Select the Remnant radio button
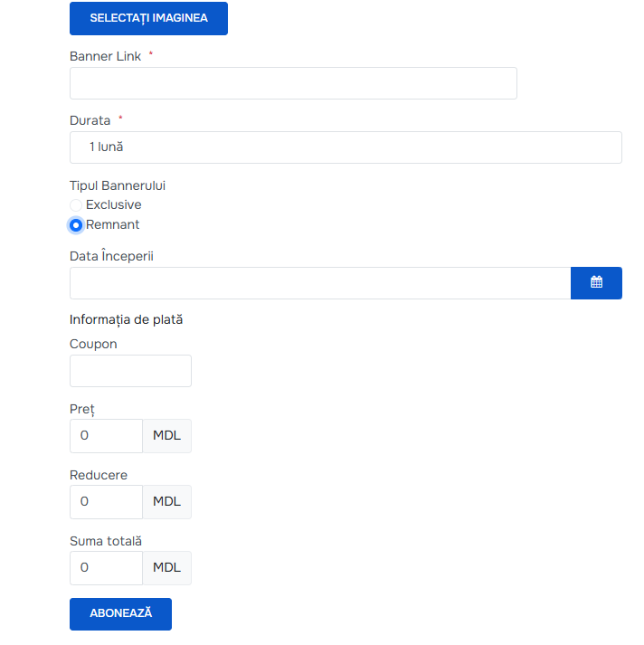Image resolution: width=644 pixels, height=645 pixels. [76, 225]
